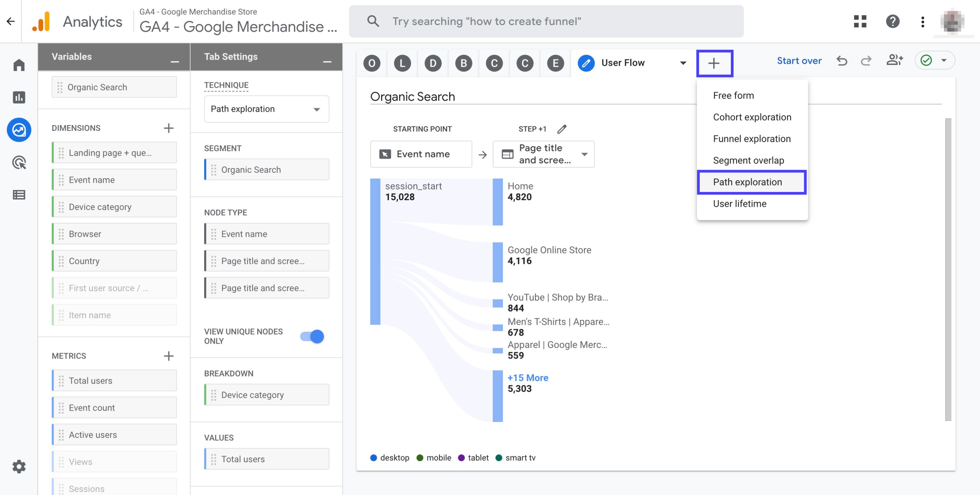Click the Organic Search exploration title
The height and width of the screenshot is (495, 980).
(413, 97)
